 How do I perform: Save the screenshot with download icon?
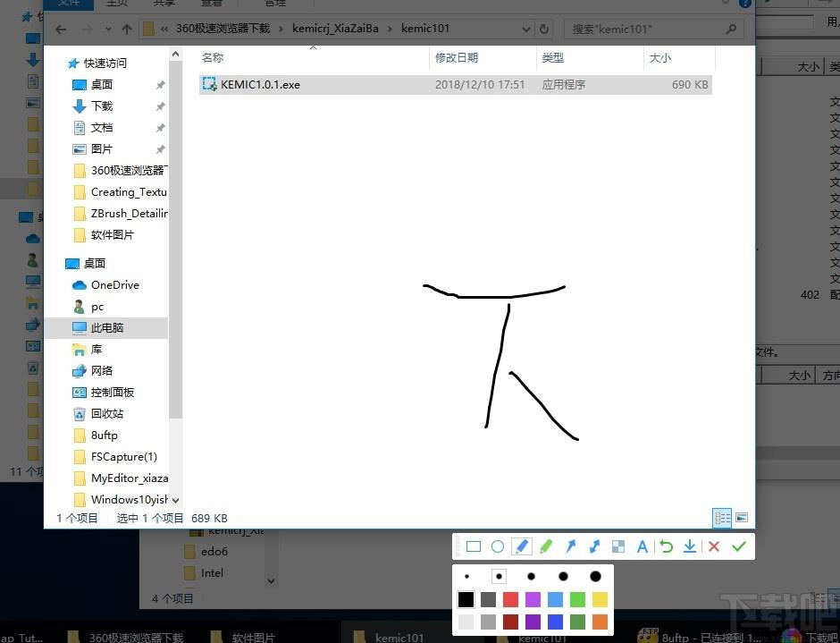tap(690, 546)
